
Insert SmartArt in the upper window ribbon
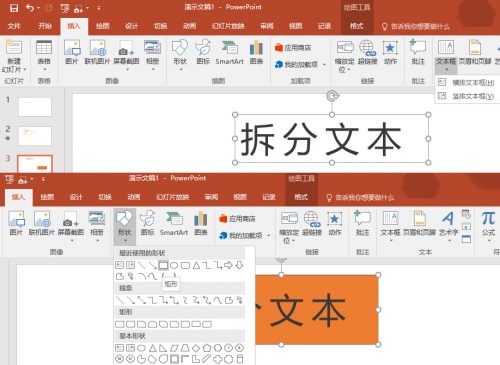[229, 52]
